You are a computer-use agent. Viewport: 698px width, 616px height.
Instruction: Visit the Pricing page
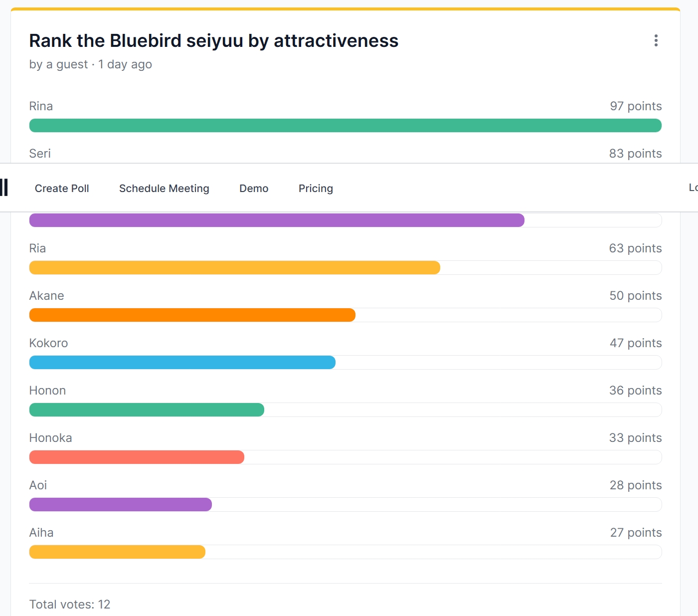coord(316,189)
